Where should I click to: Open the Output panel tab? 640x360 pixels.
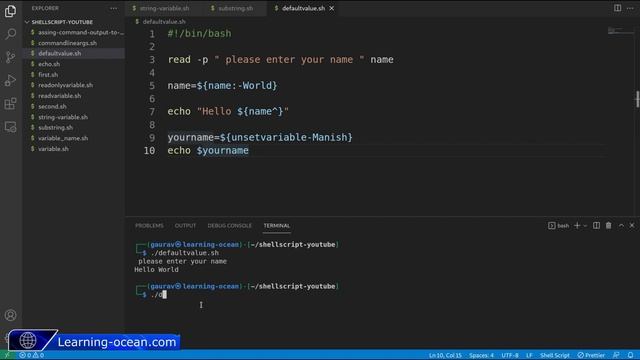(x=185, y=225)
